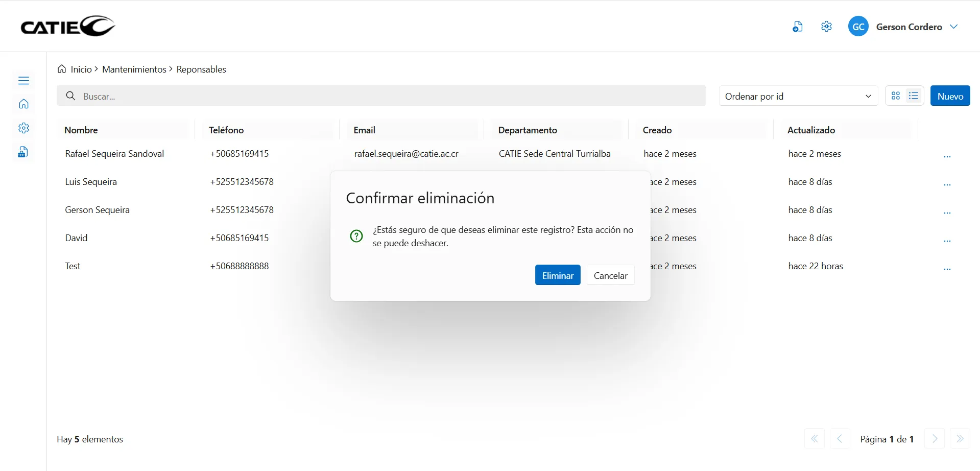Click the CATIE logo

pyautogui.click(x=67, y=26)
